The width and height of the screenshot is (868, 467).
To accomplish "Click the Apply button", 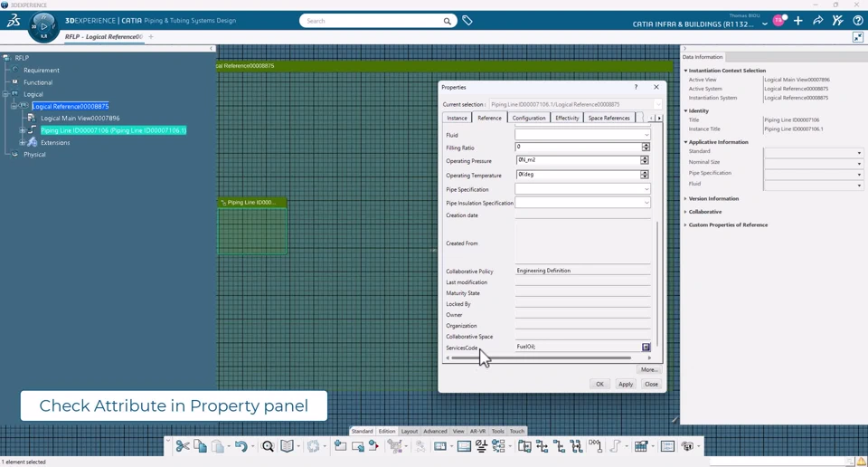I will 626,384.
